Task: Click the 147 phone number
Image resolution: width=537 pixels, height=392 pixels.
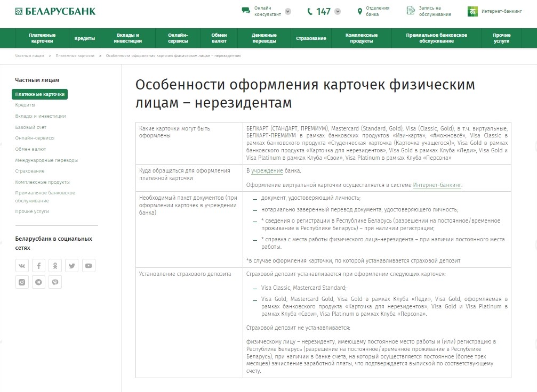Action: [323, 12]
